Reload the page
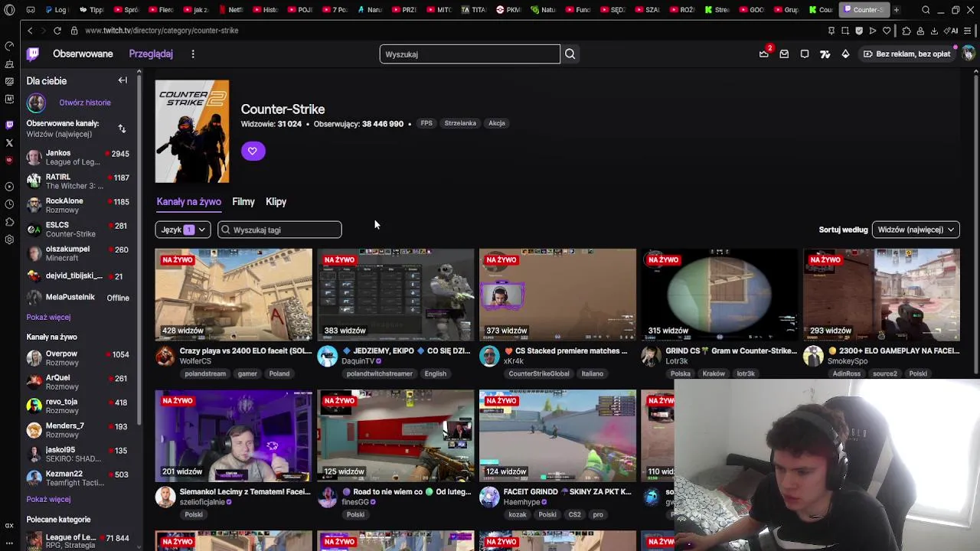Image resolution: width=980 pixels, height=551 pixels. pos(57,31)
